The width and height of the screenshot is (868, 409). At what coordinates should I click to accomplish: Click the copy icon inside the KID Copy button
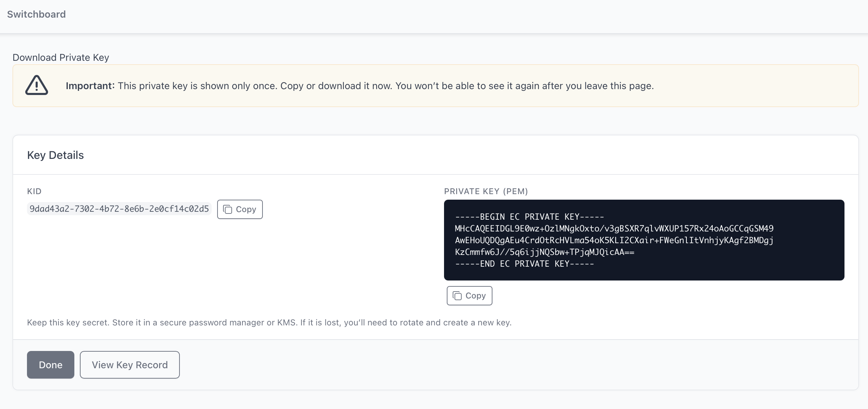[x=228, y=209]
